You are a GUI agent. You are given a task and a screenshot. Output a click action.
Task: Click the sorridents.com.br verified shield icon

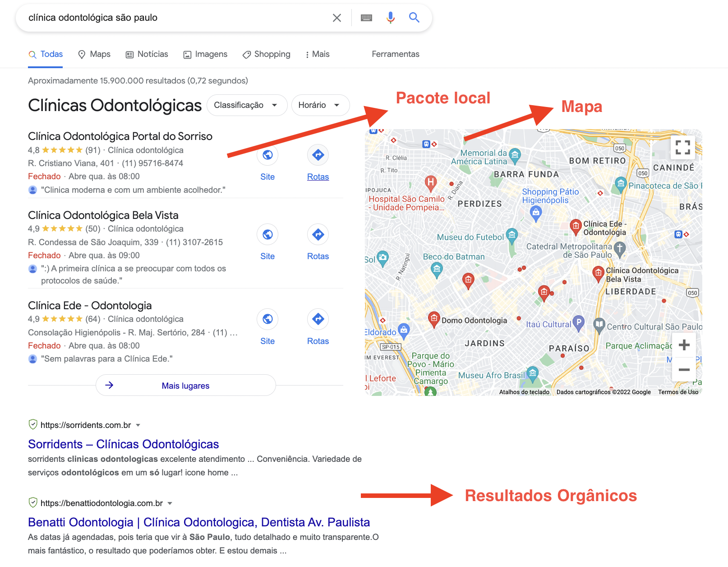pyautogui.click(x=33, y=424)
